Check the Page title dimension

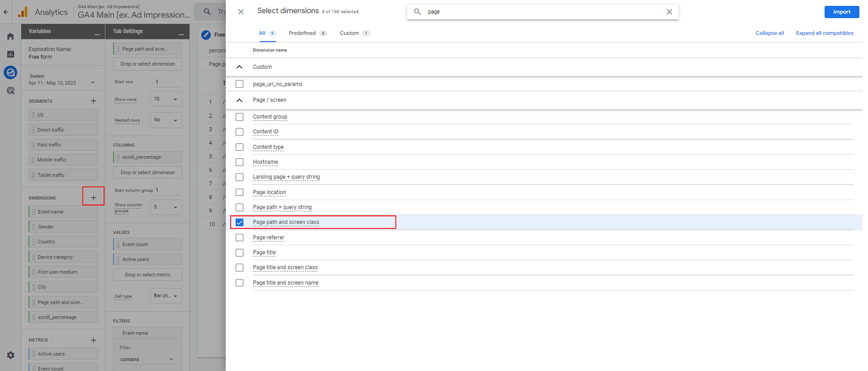[x=239, y=253]
